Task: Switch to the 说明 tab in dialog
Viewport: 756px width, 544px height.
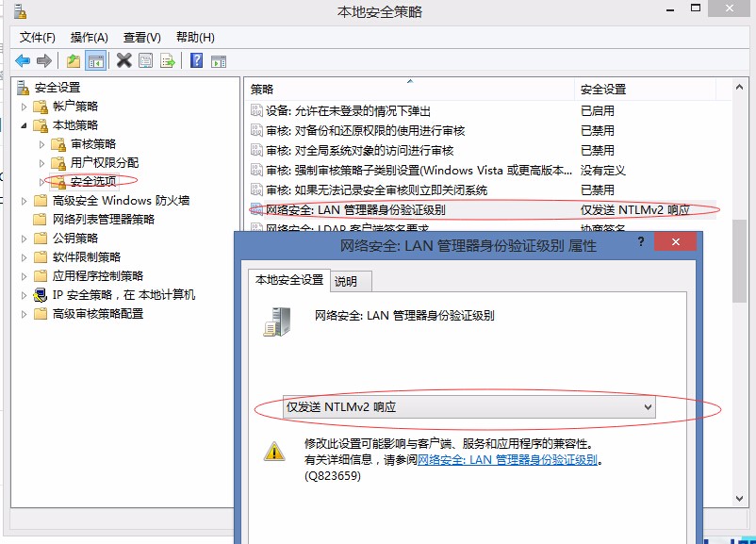Action: (x=346, y=281)
